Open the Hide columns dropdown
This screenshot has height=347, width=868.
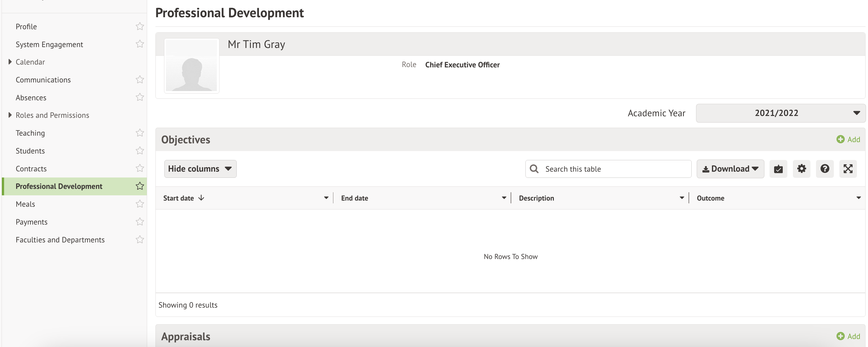click(200, 169)
